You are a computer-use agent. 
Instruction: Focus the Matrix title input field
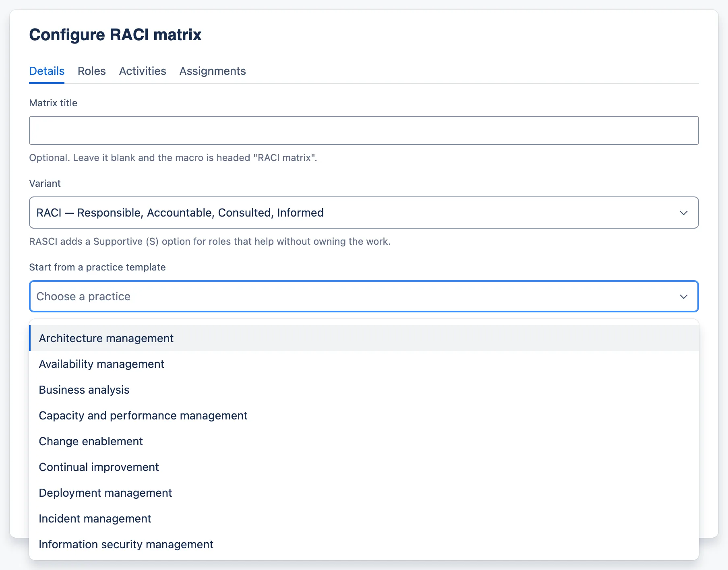[364, 130]
